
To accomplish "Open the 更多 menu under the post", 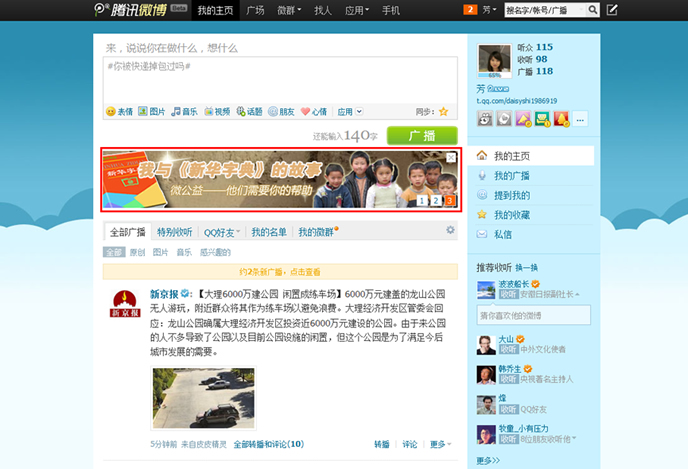I will coord(440,443).
